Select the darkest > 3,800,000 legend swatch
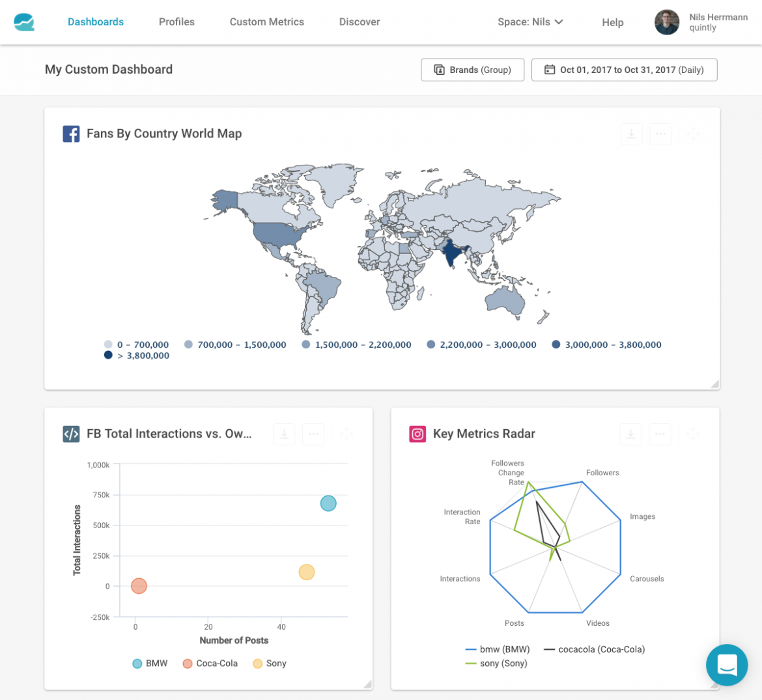 [107, 356]
